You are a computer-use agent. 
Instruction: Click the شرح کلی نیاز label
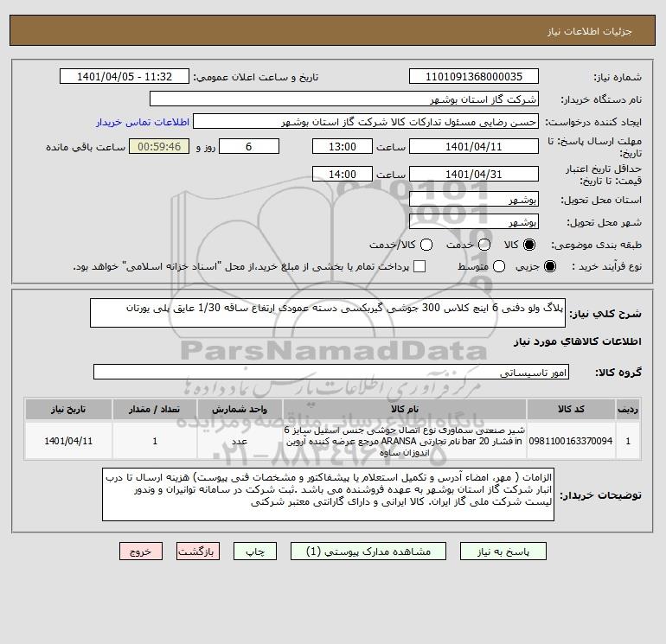tap(605, 314)
